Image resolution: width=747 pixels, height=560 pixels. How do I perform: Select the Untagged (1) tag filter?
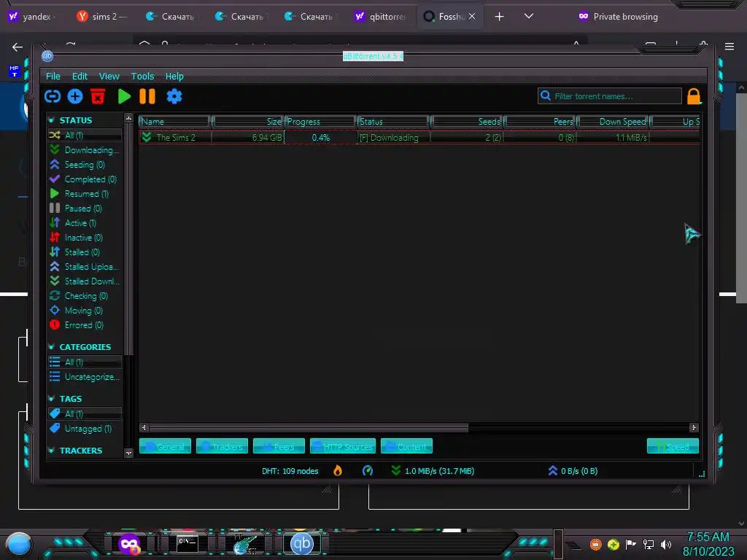click(85, 429)
